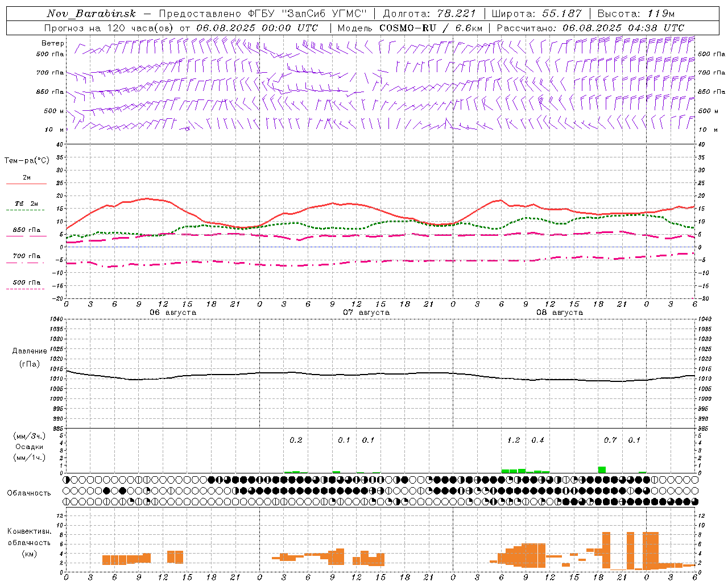This screenshot has width=728, height=582.
Task: Click the date label "08 августа"
Action: click(560, 313)
